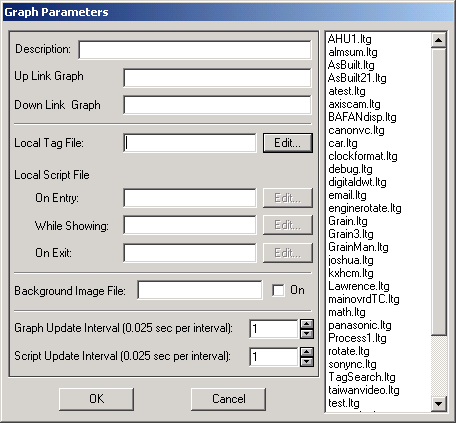This screenshot has height=423, width=456.
Task: Enable the background image On checkbox
Action: (278, 290)
